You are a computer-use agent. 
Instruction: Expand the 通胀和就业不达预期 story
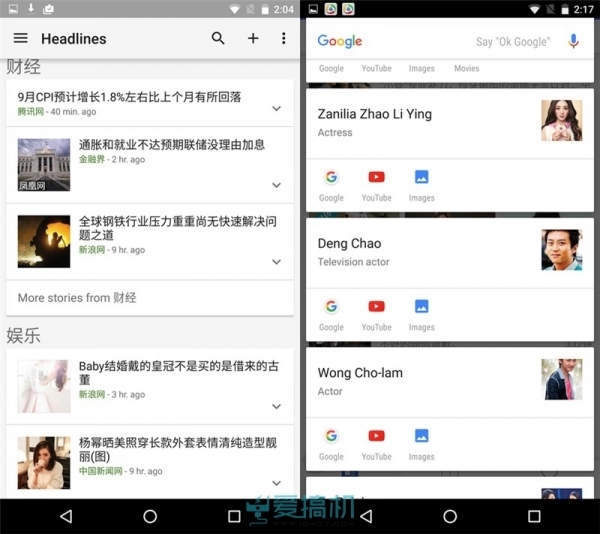point(276,185)
